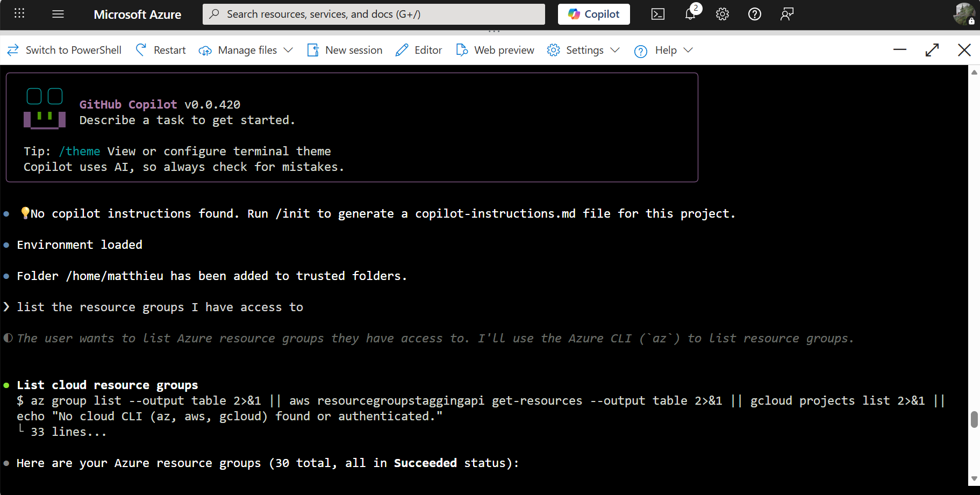Toggle the Copilot panel
The height and width of the screenshot is (495, 980).
coord(593,14)
